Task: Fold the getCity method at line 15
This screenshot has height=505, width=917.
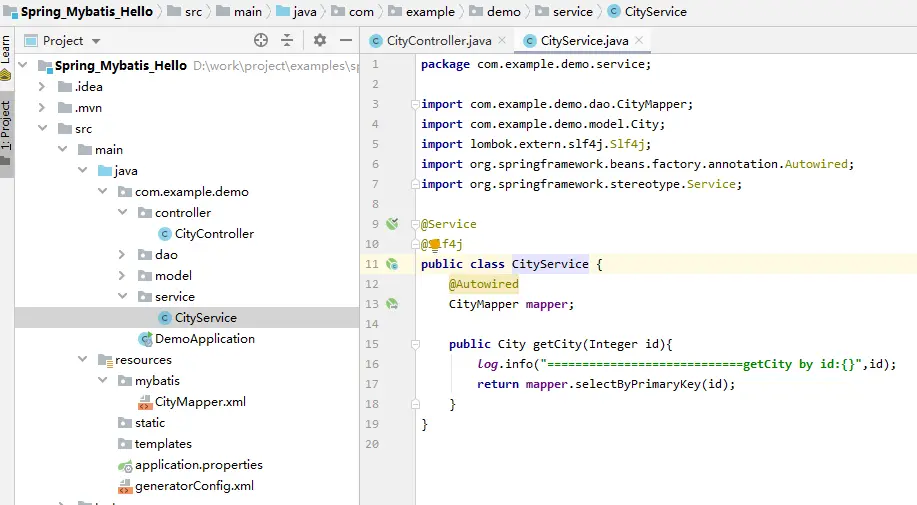Action: [x=415, y=344]
